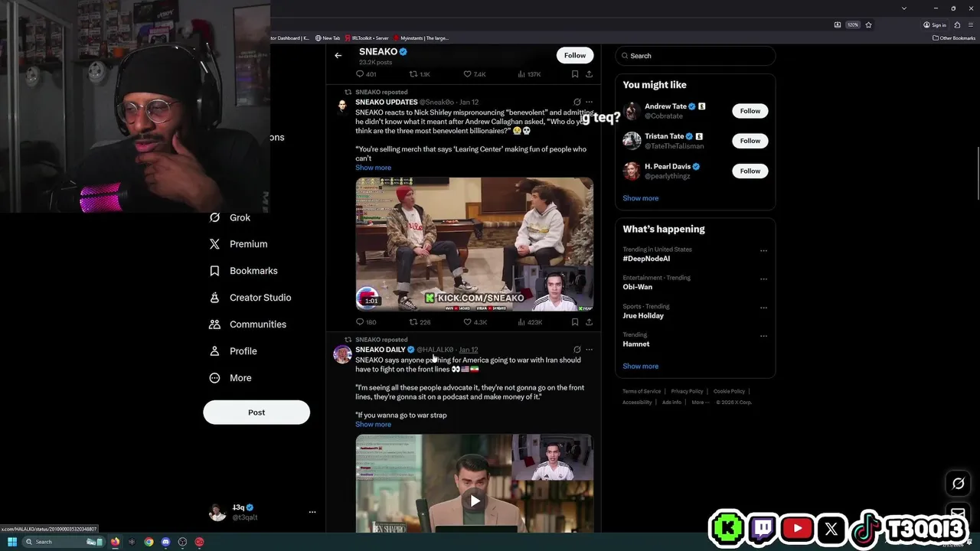Open Other Bookmarks folder
Image resolution: width=980 pixels, height=551 pixels.
pyautogui.click(x=953, y=37)
